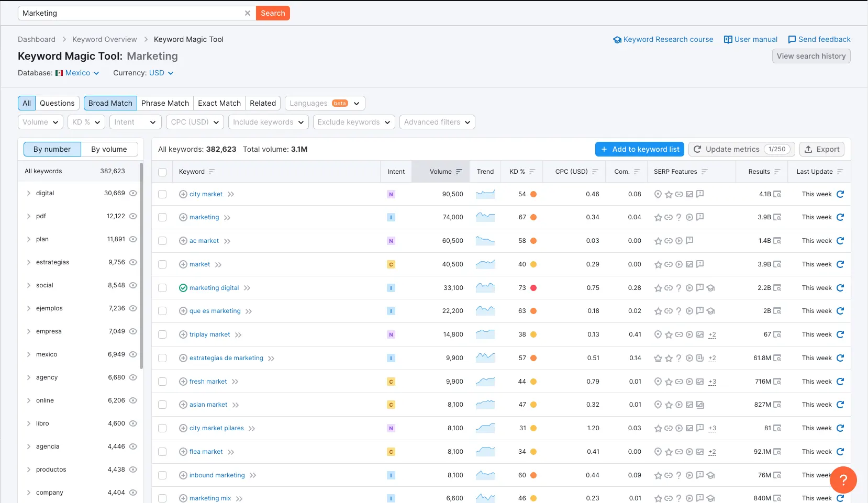
Task: Clear the search box with the X icon
Action: (248, 13)
